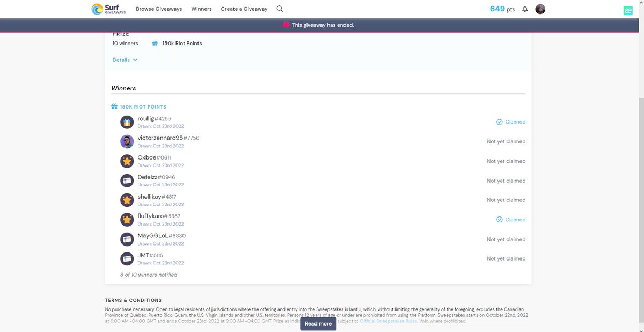This screenshot has width=644, height=332.
Task: Click the gift icon in the ended banner
Action: pos(287,25)
